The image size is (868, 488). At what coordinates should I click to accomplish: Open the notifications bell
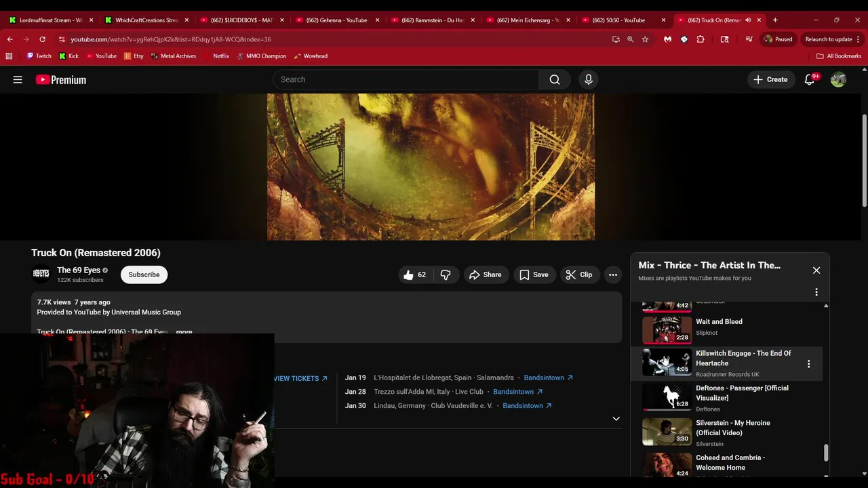pyautogui.click(x=810, y=79)
